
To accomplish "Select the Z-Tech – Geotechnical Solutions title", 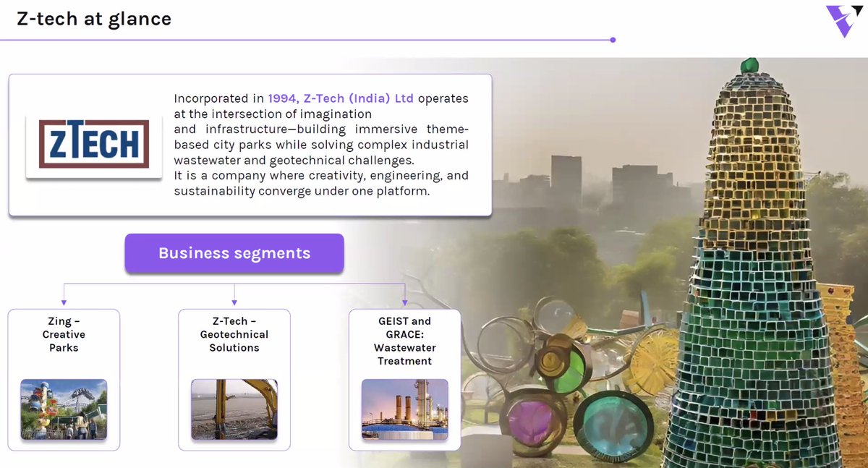I will pos(234,334).
